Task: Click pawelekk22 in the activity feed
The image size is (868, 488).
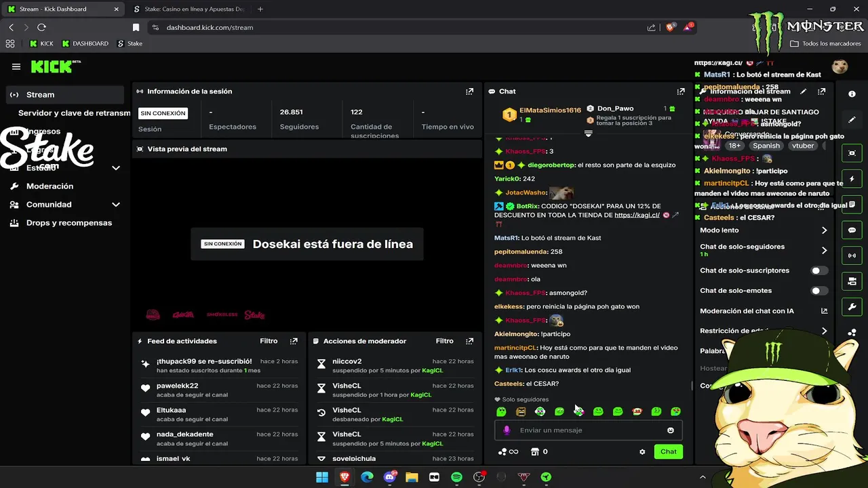Action: (177, 386)
